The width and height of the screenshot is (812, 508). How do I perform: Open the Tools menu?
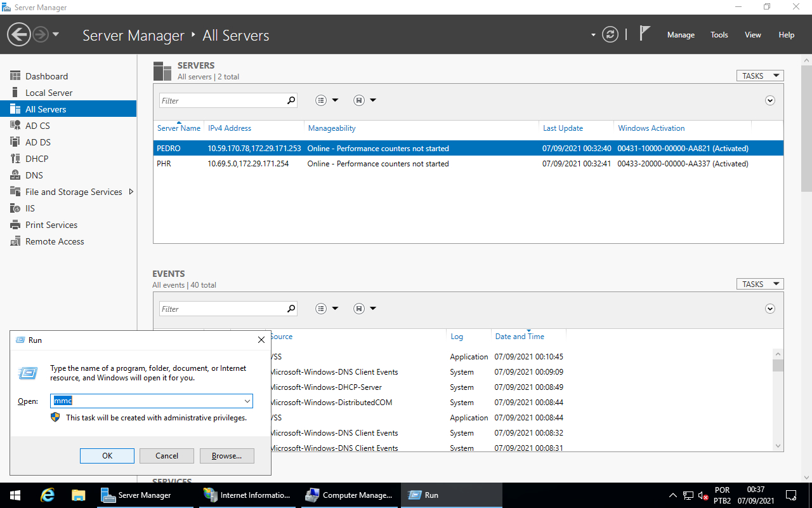pyautogui.click(x=719, y=35)
